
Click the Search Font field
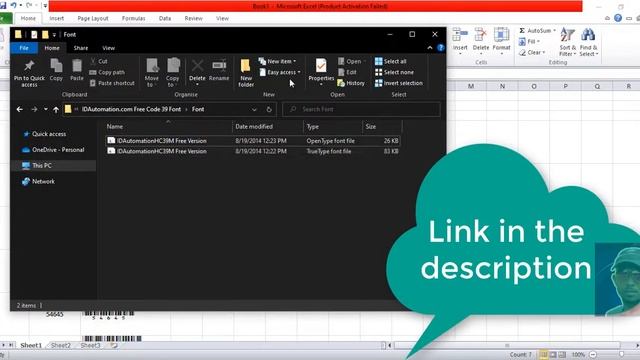(x=361, y=109)
